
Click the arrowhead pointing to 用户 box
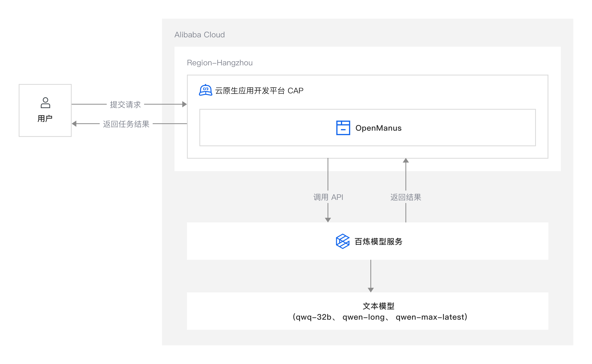[x=74, y=124]
